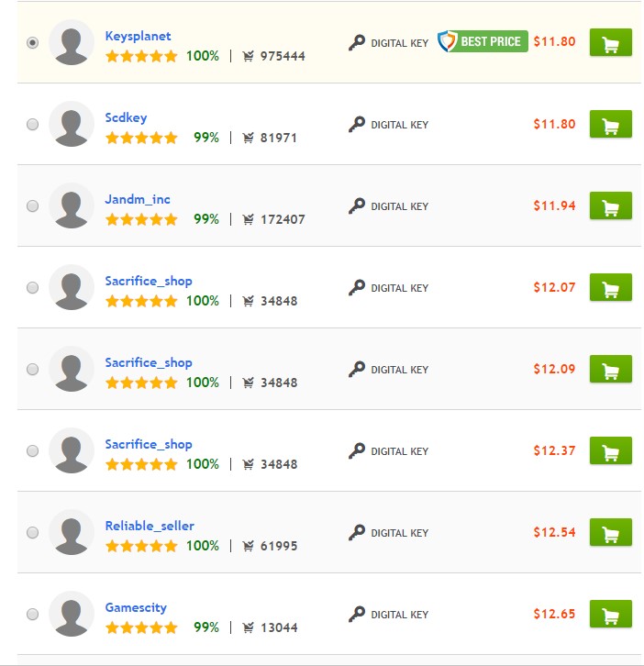Click Keysplanet's avatar thumbnail

(x=72, y=43)
